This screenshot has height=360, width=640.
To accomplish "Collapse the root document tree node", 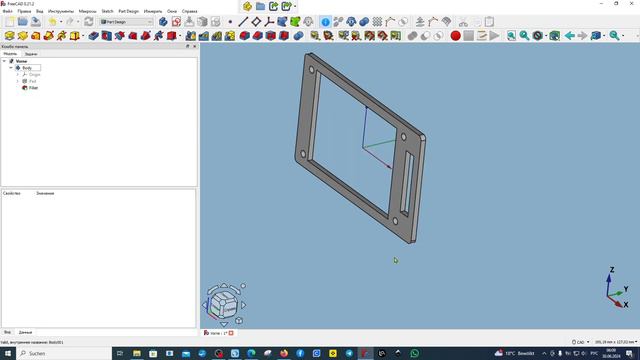I will 4,61.
